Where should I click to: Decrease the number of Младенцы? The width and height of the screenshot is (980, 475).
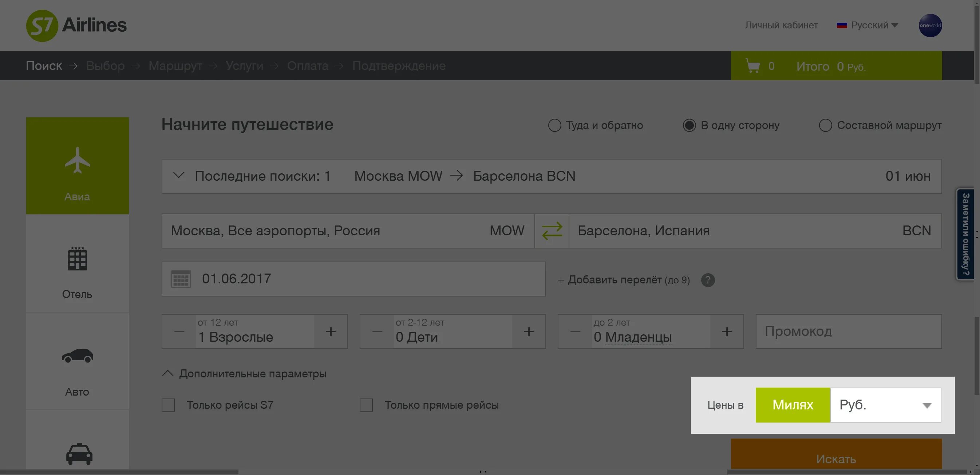575,331
